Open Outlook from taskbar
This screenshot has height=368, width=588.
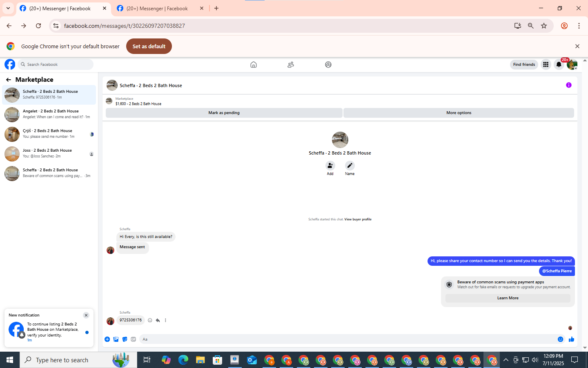click(x=252, y=360)
